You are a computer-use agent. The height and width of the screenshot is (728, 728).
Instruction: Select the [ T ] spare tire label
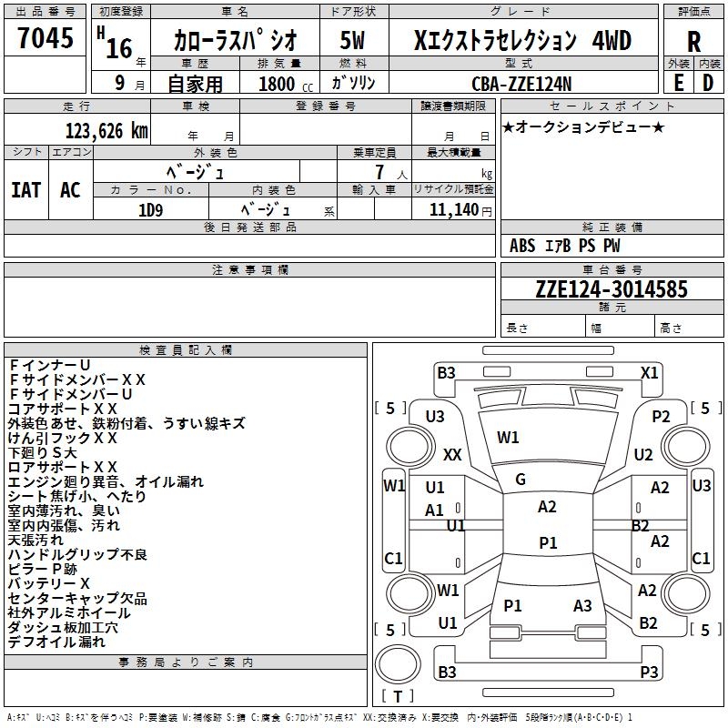[x=398, y=696]
